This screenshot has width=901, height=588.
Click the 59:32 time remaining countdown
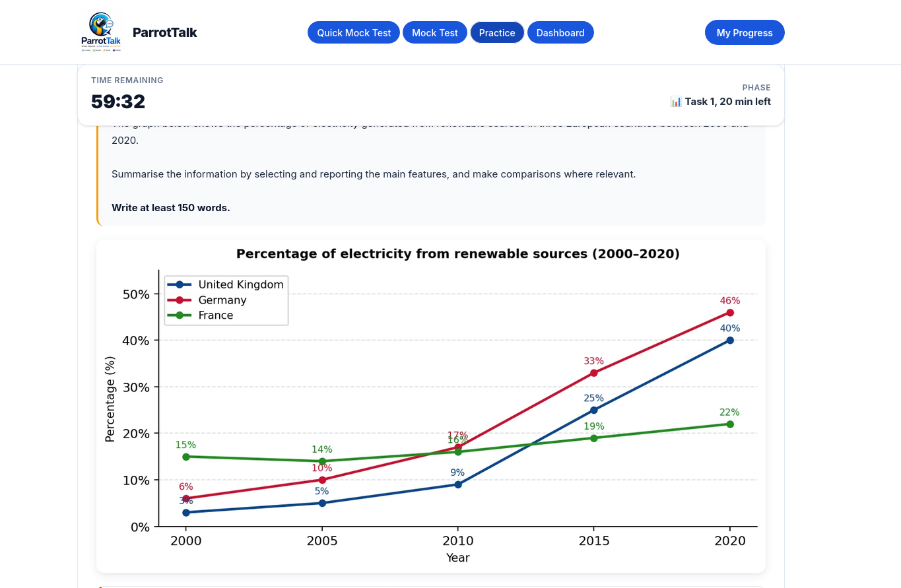click(118, 102)
